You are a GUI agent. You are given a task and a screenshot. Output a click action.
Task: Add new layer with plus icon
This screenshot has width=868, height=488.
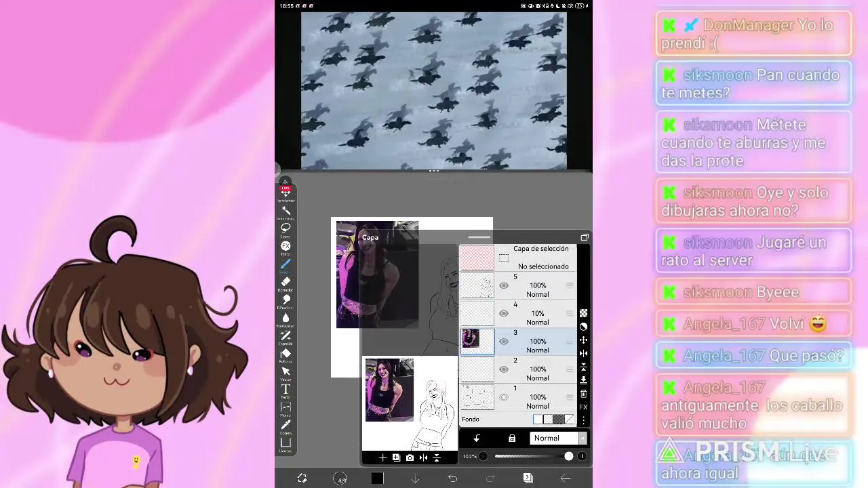point(382,458)
